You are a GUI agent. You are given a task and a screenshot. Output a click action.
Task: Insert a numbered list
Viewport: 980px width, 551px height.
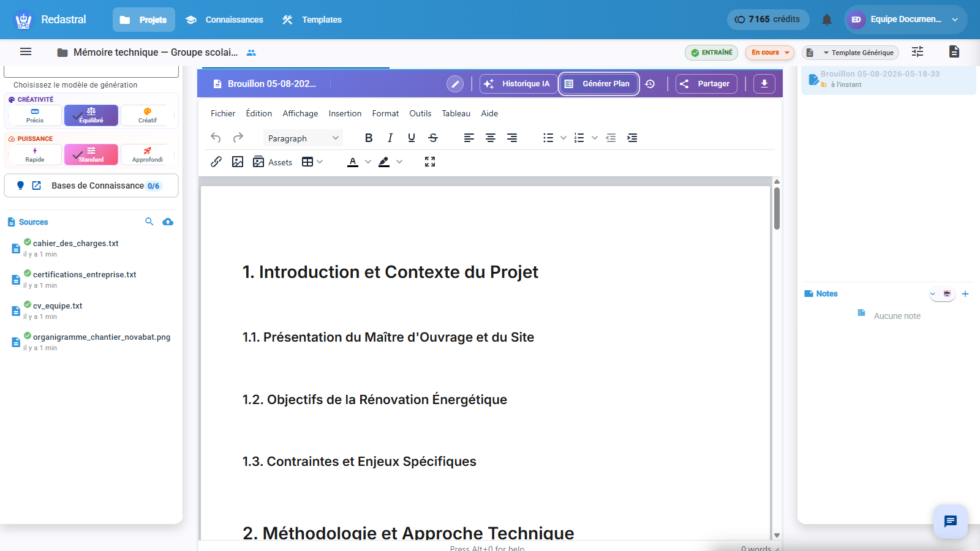579,138
